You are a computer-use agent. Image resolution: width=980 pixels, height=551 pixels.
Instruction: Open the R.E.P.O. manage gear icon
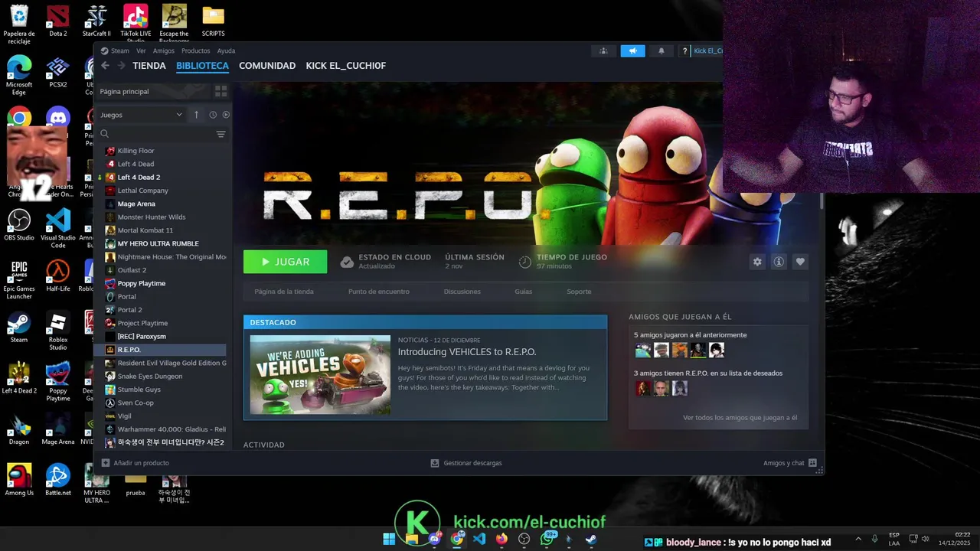[757, 262]
